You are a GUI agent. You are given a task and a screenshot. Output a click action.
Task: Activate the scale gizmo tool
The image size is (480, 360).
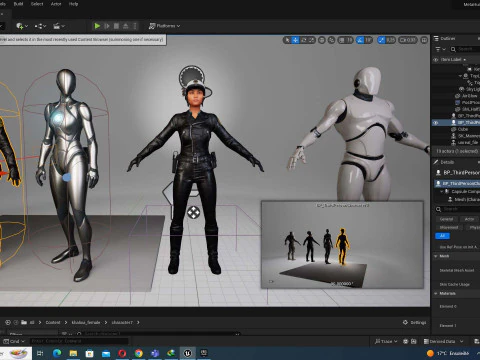click(x=311, y=40)
